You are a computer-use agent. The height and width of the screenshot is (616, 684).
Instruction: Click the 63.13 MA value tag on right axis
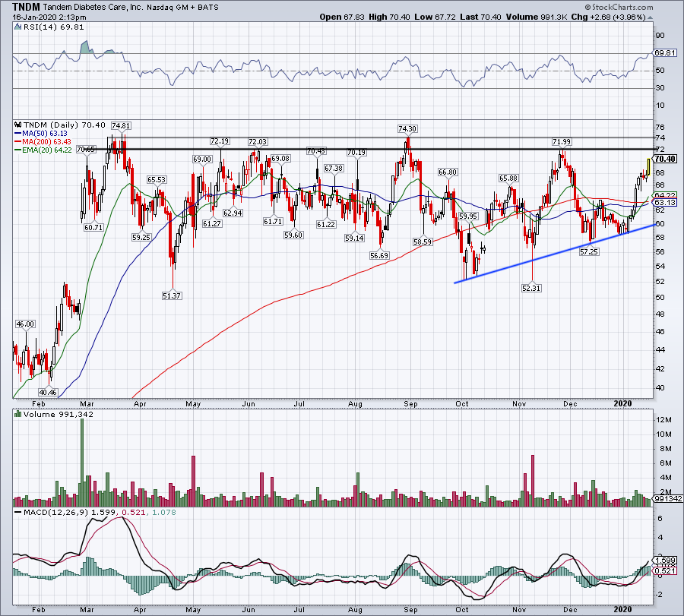coord(665,203)
